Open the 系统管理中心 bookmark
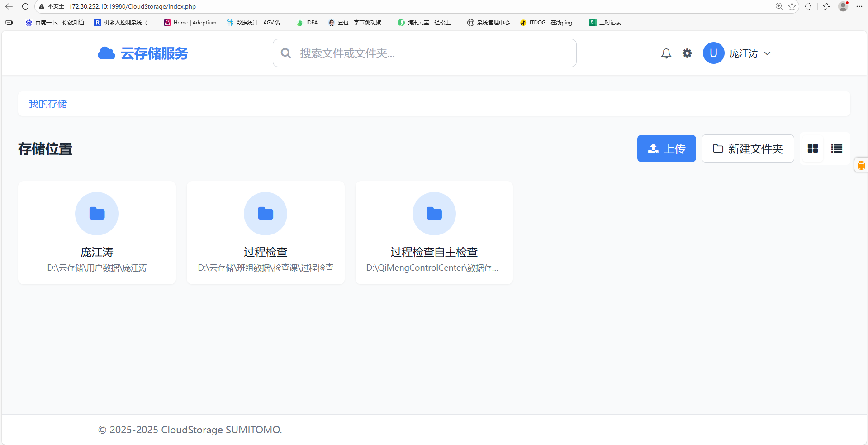The width and height of the screenshot is (868, 445). click(488, 23)
